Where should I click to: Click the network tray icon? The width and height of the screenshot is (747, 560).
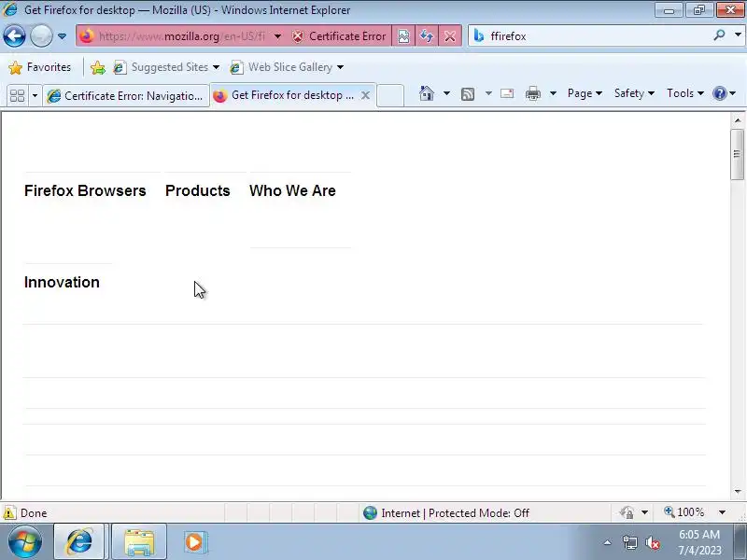pyautogui.click(x=629, y=542)
